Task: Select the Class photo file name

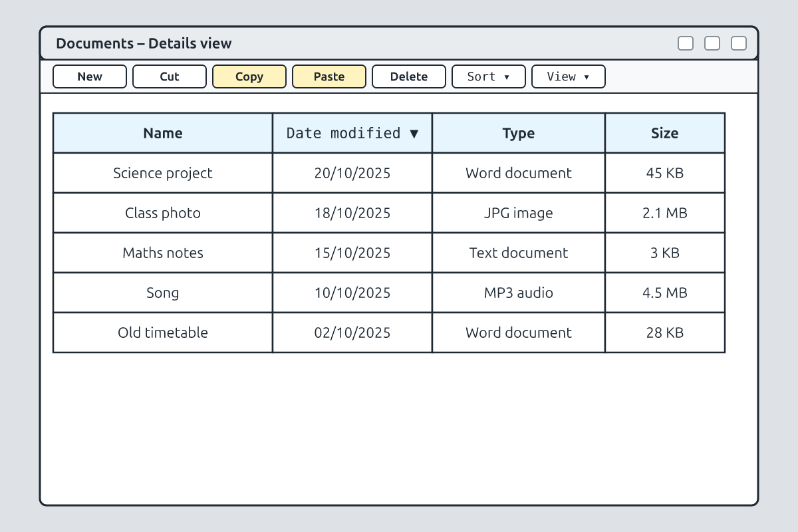Action: (x=163, y=213)
